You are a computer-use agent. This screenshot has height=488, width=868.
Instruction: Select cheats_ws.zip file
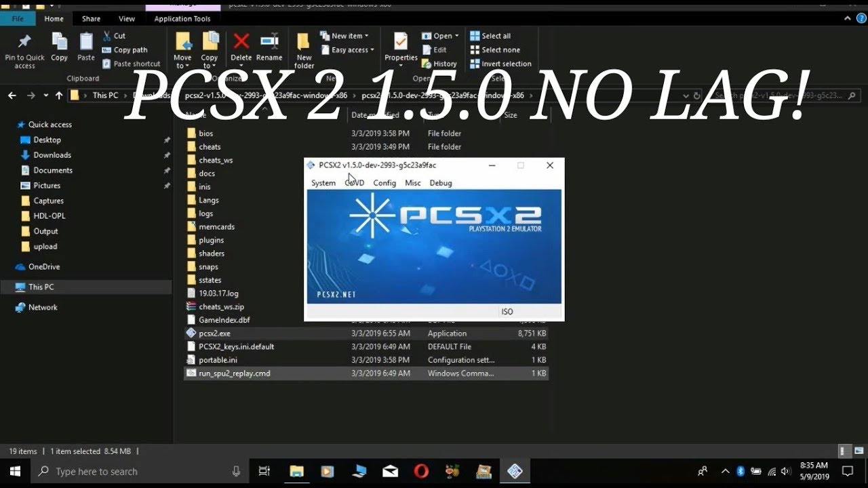pyautogui.click(x=221, y=306)
